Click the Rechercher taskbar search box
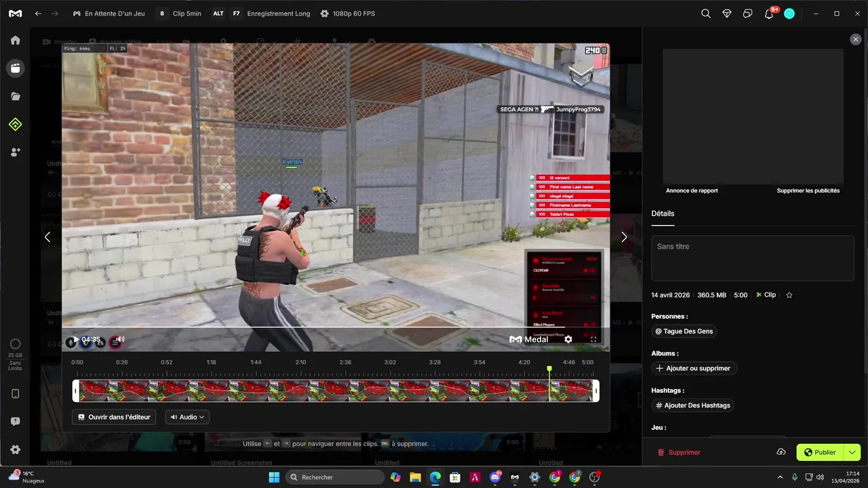Screen dimensions: 868x488 coord(335,477)
